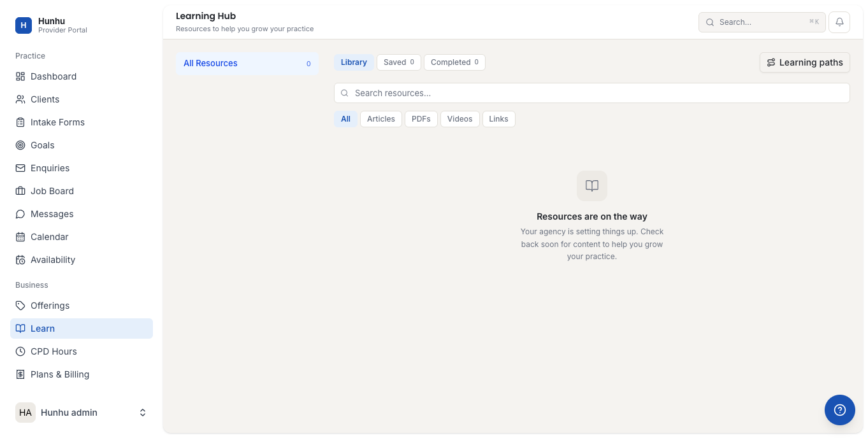
Task: Click the 'Hunhu' name in sidebar header
Action: [52, 21]
